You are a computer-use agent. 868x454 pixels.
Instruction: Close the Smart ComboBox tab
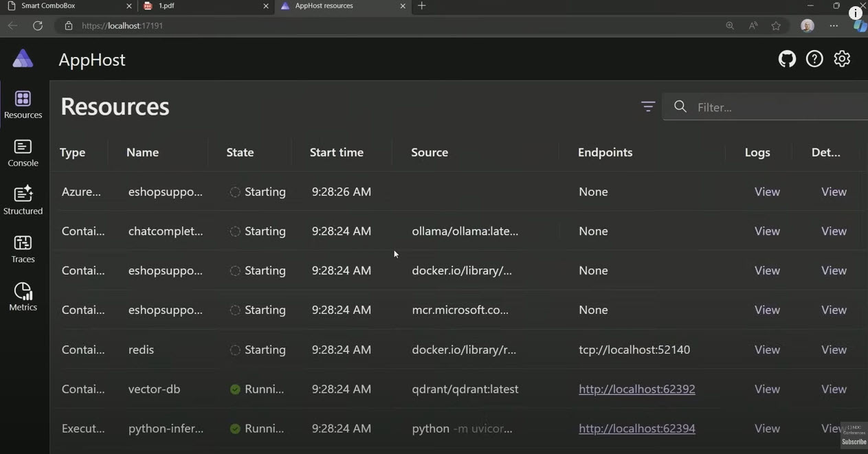point(129,5)
